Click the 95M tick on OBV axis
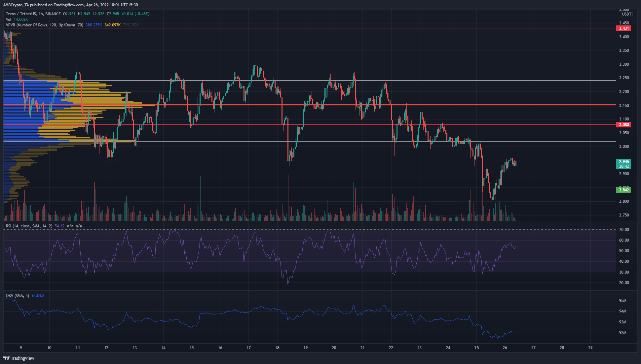Screen dimensions: 641x364 [622, 301]
